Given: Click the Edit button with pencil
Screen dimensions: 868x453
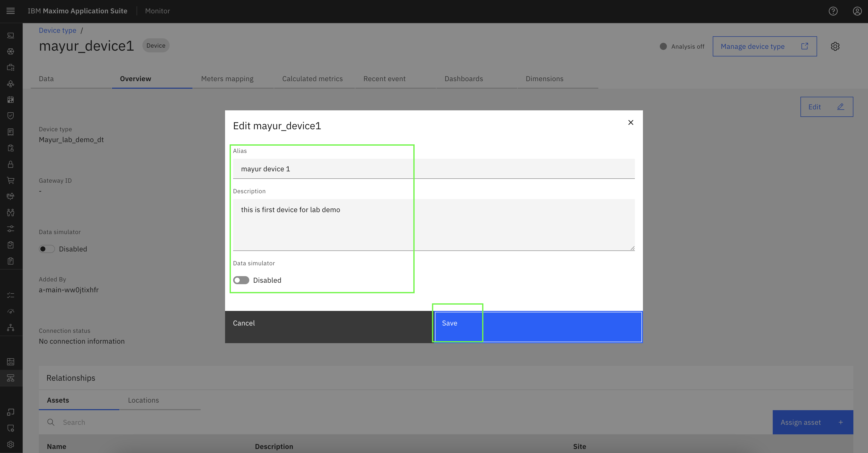Looking at the screenshot, I should click(x=827, y=107).
